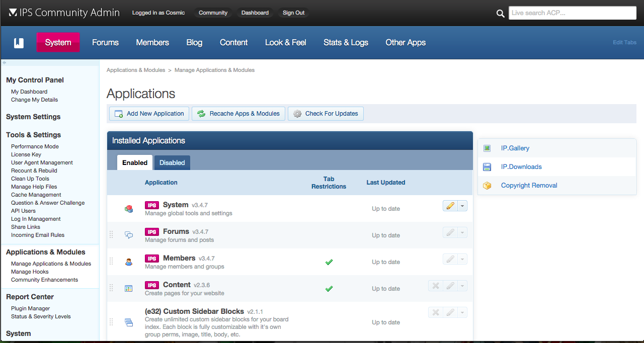This screenshot has height=343, width=644.
Task: Click Applications & Modules breadcrumb link
Action: tap(136, 70)
